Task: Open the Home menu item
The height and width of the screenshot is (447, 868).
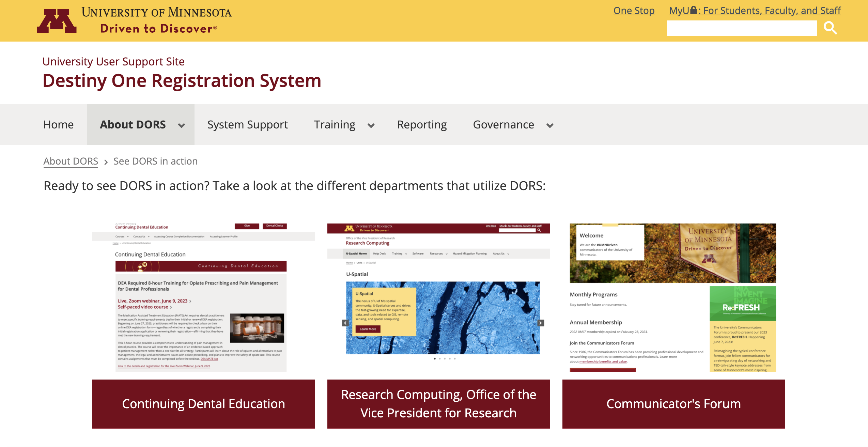Action: click(x=58, y=125)
